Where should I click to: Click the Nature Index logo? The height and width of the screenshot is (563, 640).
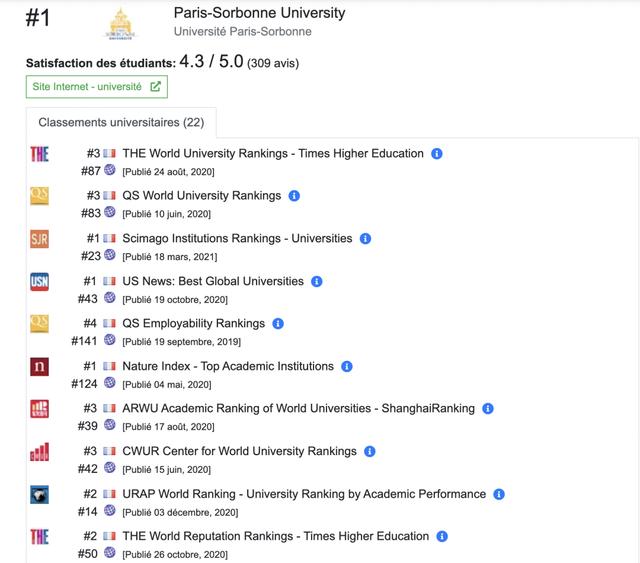(x=40, y=367)
